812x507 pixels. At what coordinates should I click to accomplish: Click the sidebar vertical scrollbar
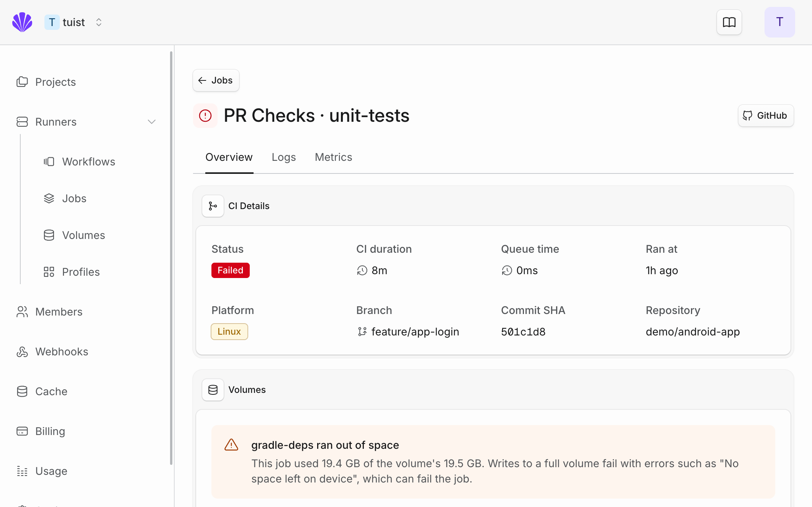coord(171,258)
